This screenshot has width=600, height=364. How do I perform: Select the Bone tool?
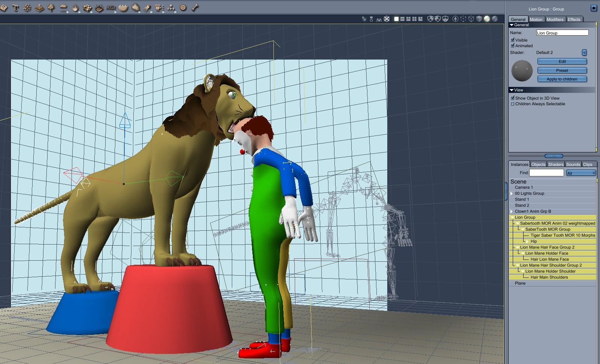pyautogui.click(x=195, y=7)
